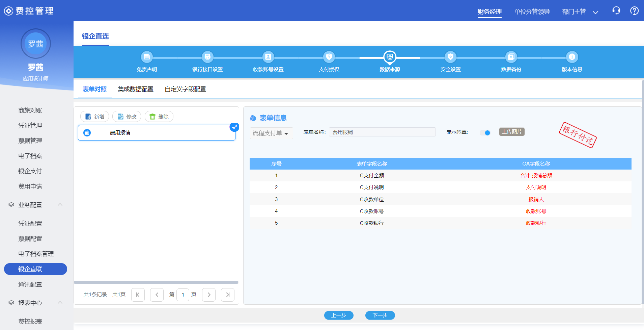Select the 财务经理 role tab
Image resolution: width=644 pixels, height=330 pixels.
489,12
